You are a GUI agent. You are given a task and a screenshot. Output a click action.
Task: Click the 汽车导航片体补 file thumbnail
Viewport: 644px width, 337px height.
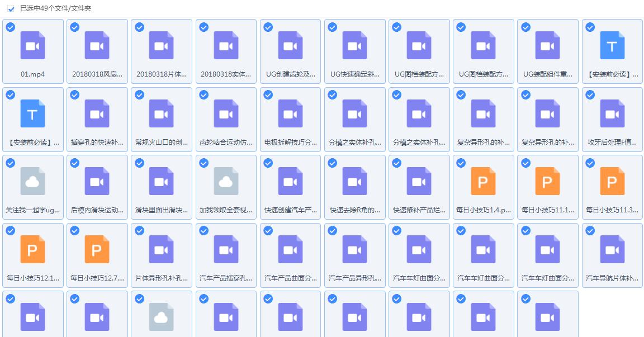pos(612,249)
